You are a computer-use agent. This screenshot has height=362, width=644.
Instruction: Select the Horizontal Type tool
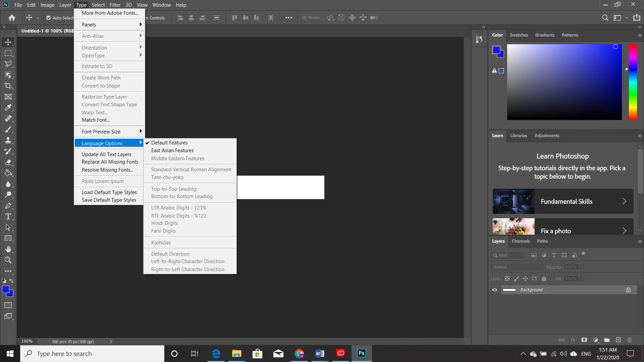8,217
